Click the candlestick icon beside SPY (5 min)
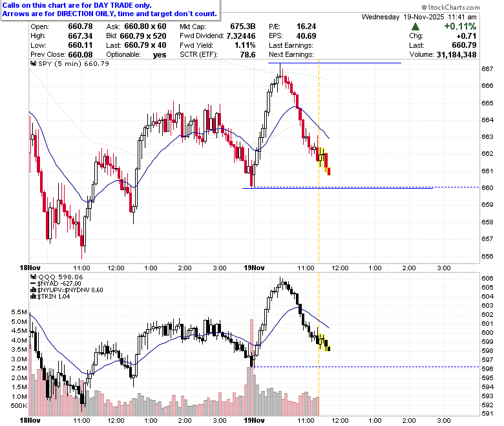This screenshot has width=504, height=426. (34, 63)
